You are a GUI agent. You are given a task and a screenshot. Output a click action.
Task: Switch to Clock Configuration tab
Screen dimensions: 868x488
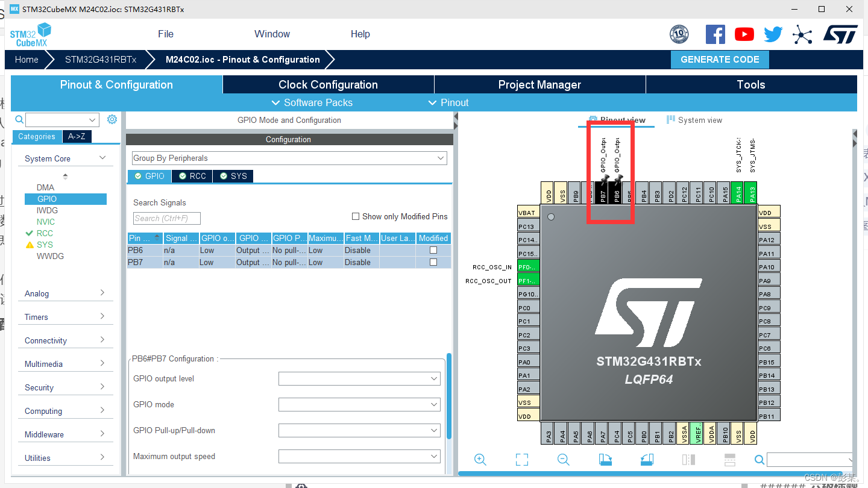pos(328,85)
